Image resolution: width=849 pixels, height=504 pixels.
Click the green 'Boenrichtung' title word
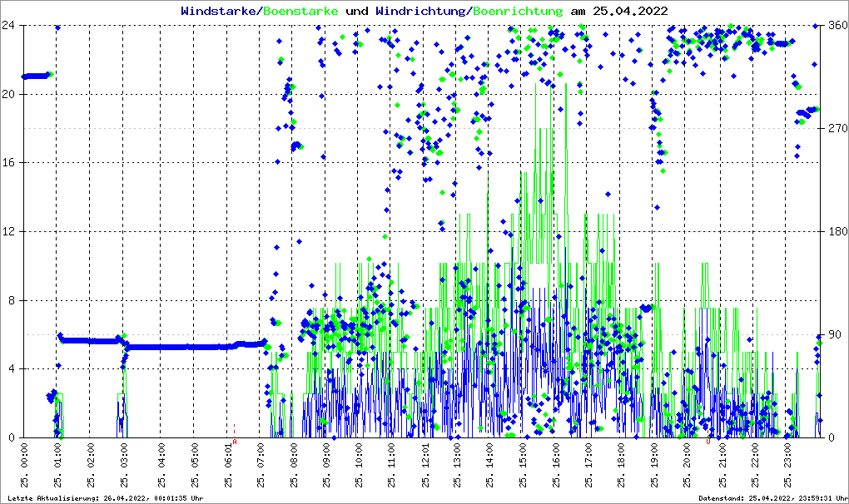(x=518, y=12)
